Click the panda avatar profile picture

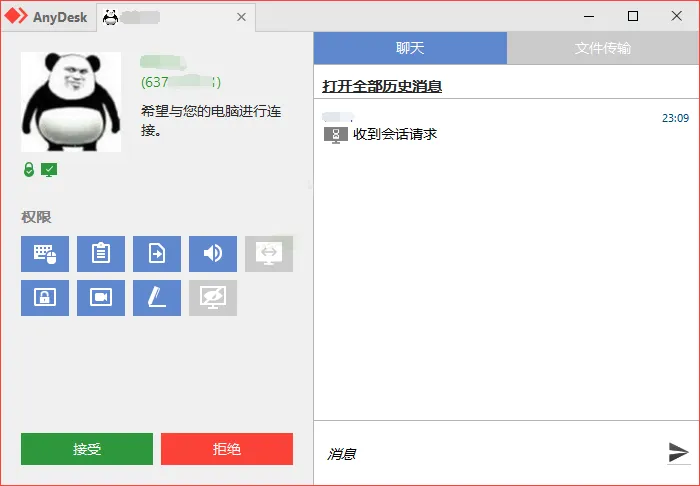click(71, 102)
